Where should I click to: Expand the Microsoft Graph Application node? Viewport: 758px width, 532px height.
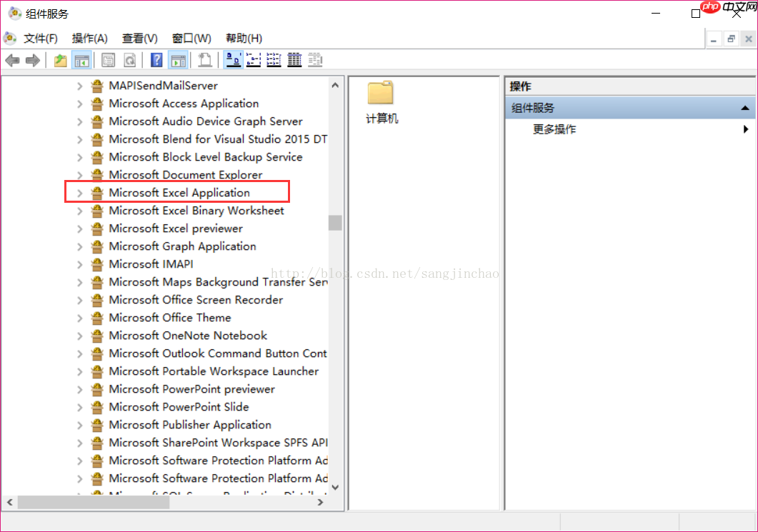pyautogui.click(x=80, y=247)
